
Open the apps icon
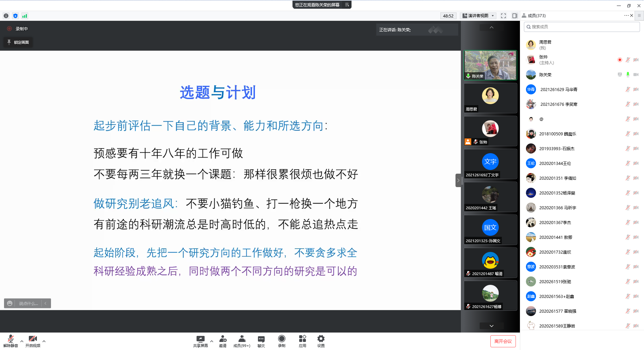point(302,339)
